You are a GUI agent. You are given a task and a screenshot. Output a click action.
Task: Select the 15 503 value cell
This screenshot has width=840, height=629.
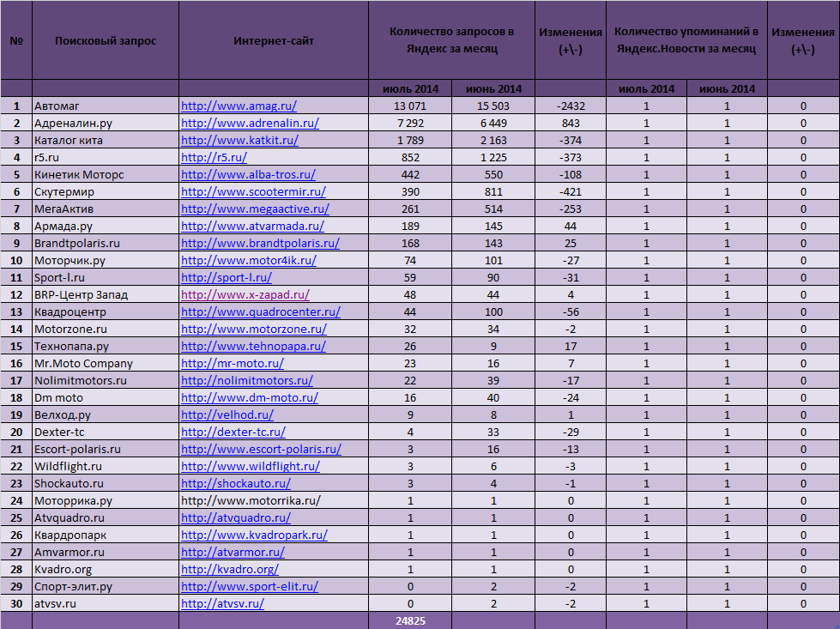point(493,106)
